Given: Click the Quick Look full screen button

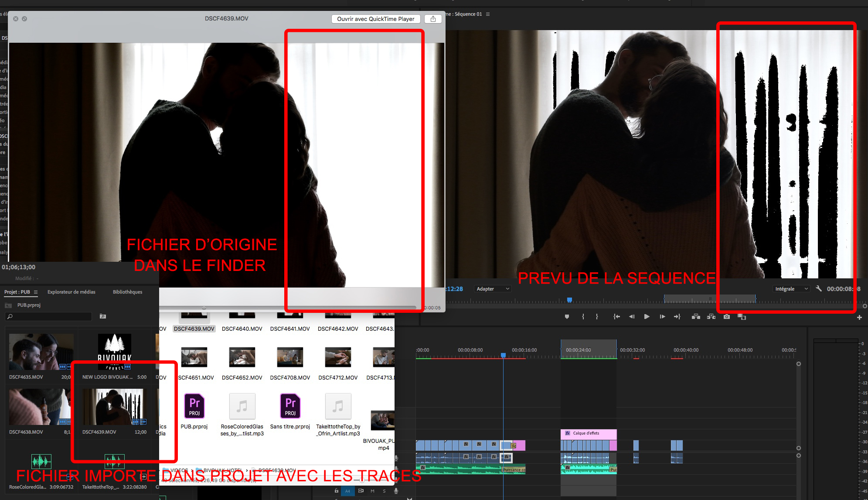Looking at the screenshot, I should [24, 19].
